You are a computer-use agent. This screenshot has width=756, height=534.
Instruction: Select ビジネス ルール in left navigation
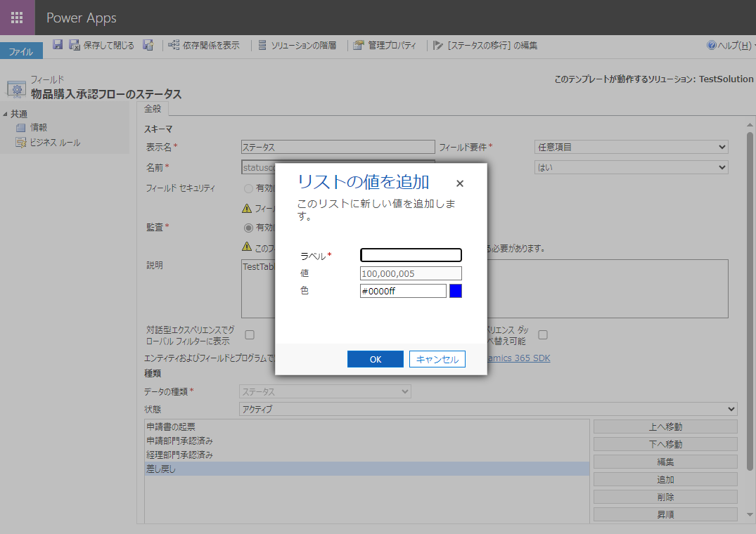55,143
